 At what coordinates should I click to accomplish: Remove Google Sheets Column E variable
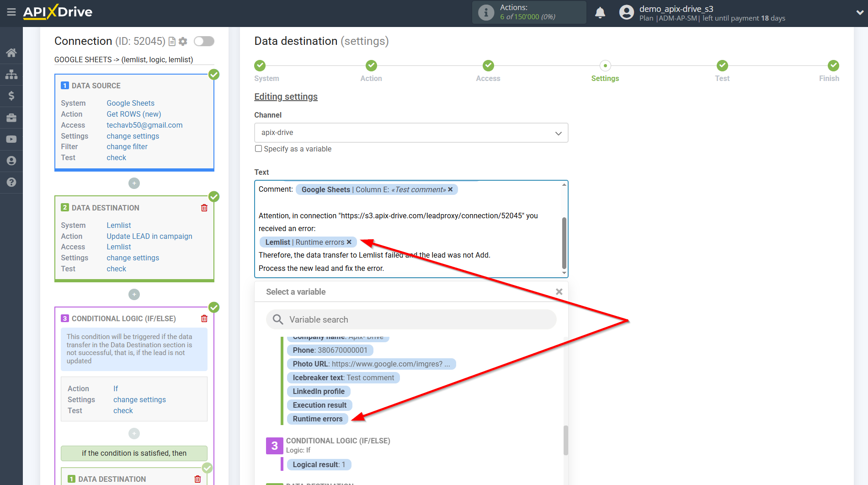[x=450, y=189]
